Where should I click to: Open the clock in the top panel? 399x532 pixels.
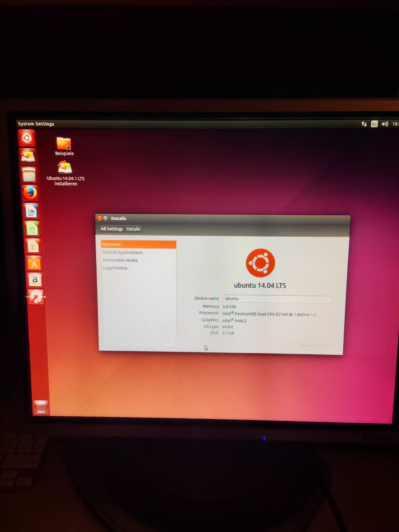(x=395, y=124)
